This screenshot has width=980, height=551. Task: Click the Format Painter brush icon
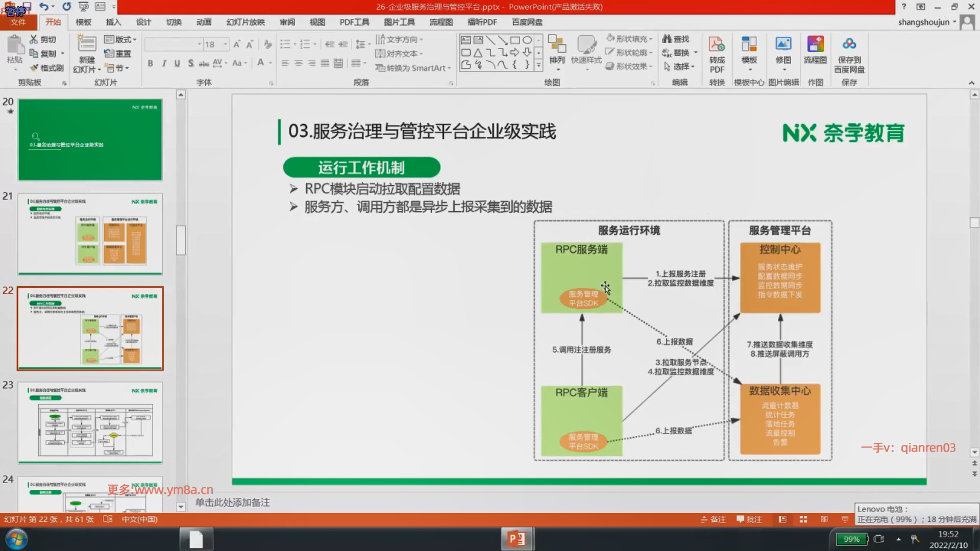pyautogui.click(x=35, y=68)
